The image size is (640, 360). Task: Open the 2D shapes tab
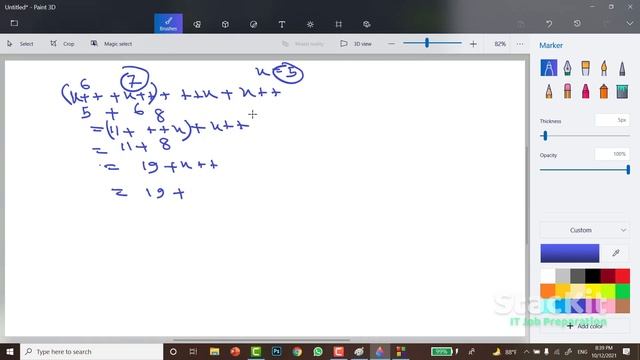click(x=197, y=24)
